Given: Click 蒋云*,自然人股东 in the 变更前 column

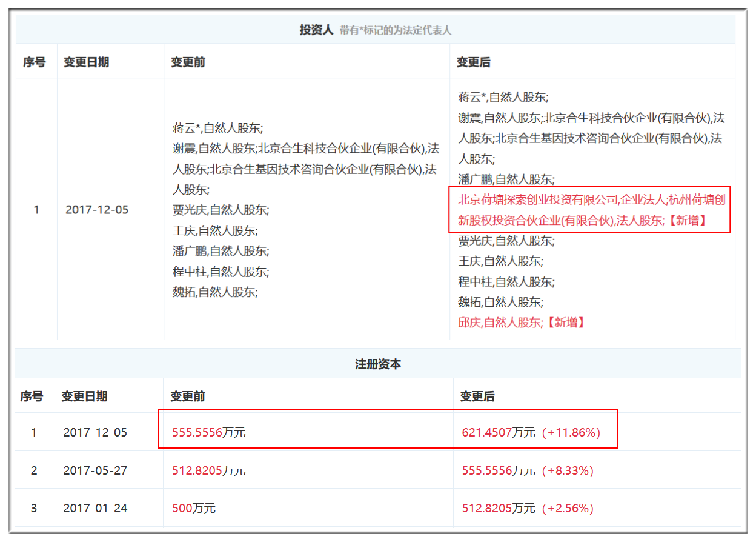Looking at the screenshot, I should (x=218, y=128).
